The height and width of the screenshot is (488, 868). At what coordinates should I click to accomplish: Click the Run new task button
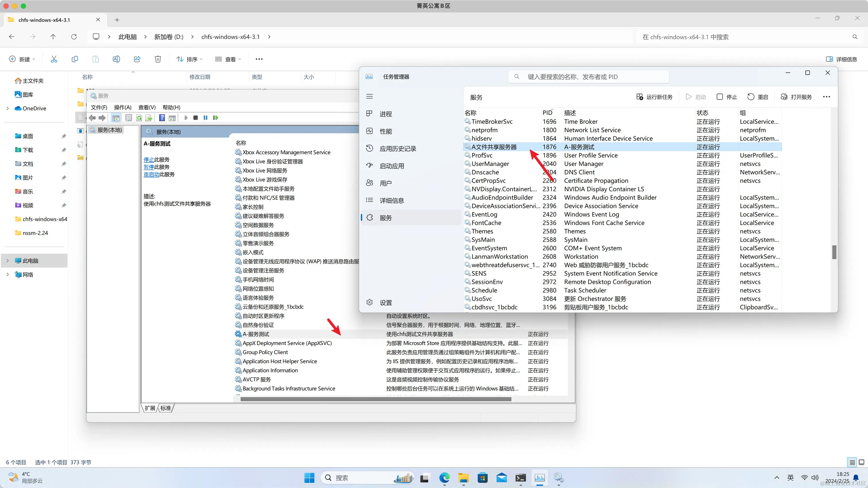coord(654,97)
